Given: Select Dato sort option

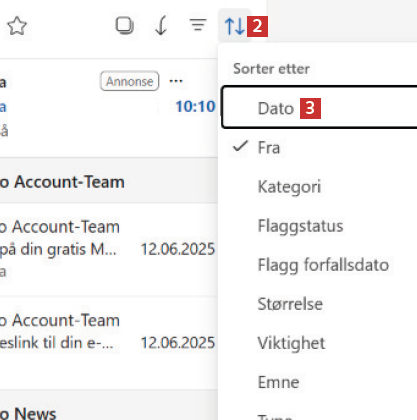Looking at the screenshot, I should click(x=319, y=107).
